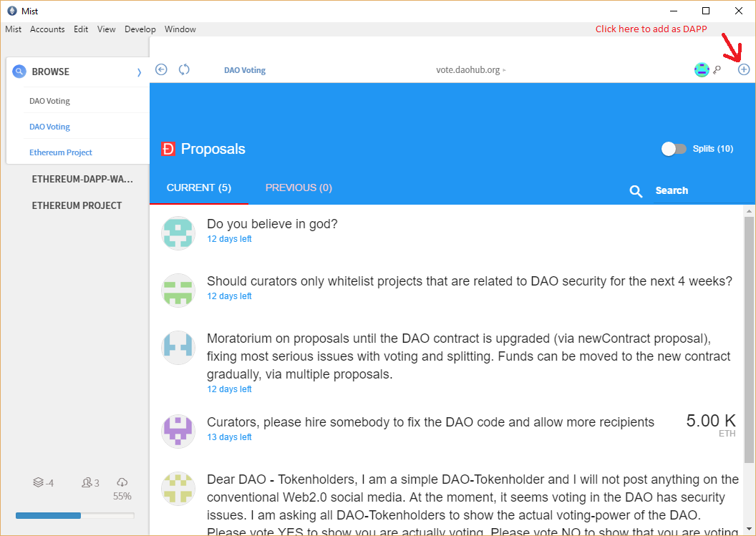
Task: Minimize the Mist window
Action: (x=674, y=11)
